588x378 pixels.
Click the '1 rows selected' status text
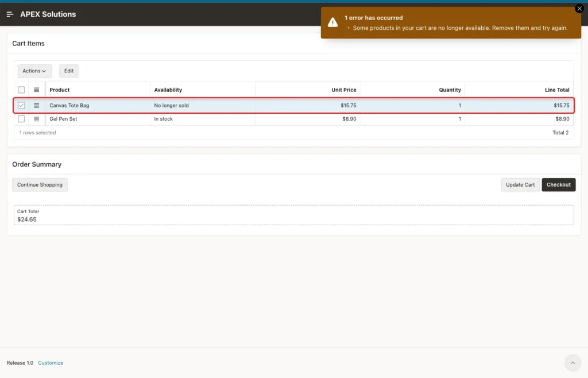37,133
